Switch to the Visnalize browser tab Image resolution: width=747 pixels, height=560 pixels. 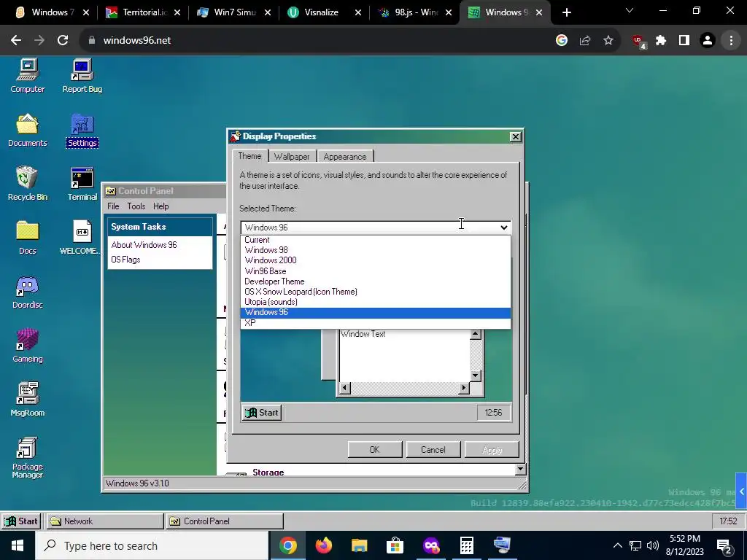pos(324,12)
